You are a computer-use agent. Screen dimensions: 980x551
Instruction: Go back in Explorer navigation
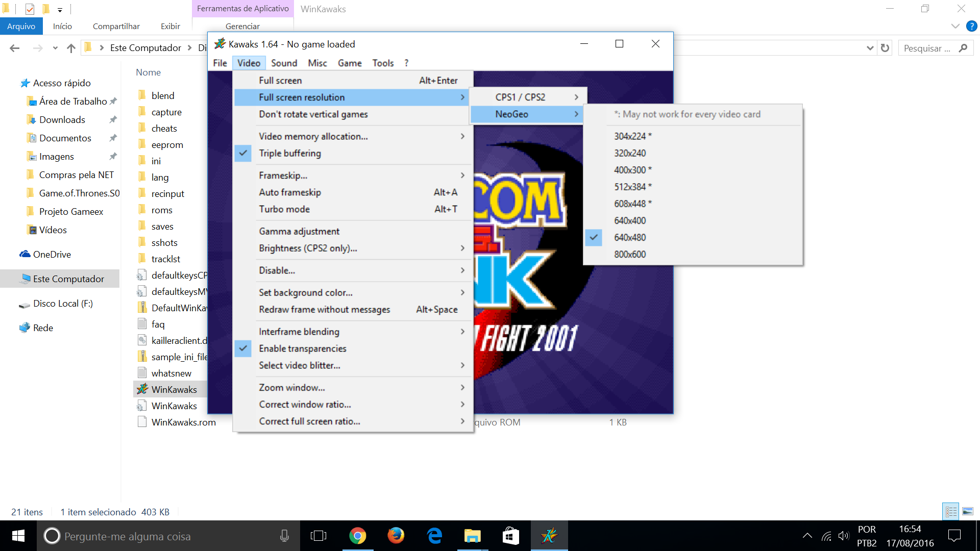tap(15, 48)
